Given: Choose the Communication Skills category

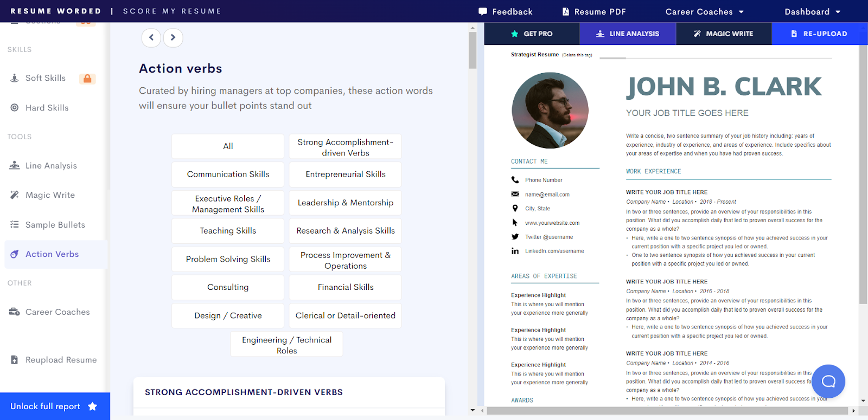Looking at the screenshot, I should [x=228, y=175].
